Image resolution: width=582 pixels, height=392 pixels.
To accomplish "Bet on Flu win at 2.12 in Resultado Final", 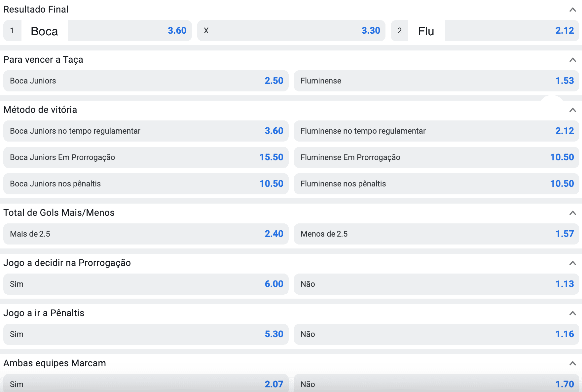I will 485,31.
